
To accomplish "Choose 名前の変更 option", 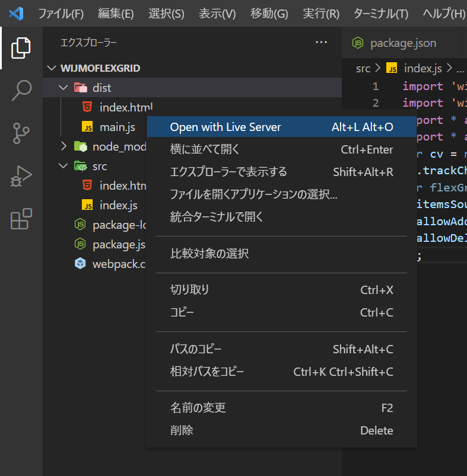I will pos(282,408).
